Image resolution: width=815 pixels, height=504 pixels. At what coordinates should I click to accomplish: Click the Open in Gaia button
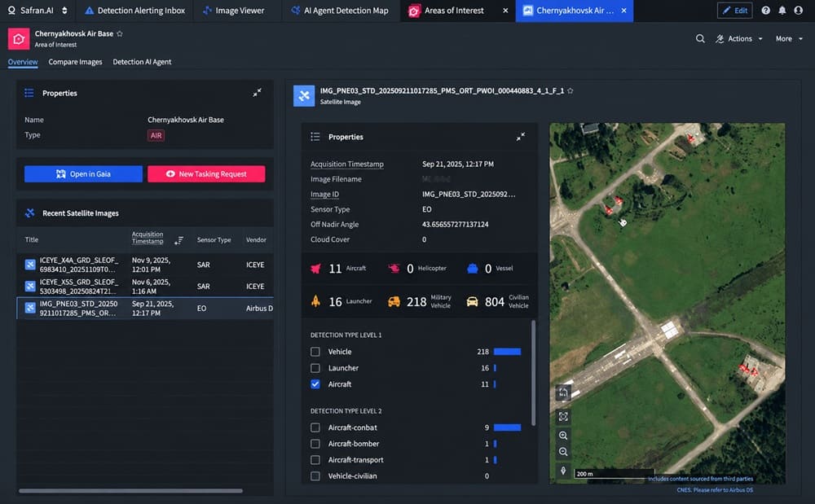(83, 174)
